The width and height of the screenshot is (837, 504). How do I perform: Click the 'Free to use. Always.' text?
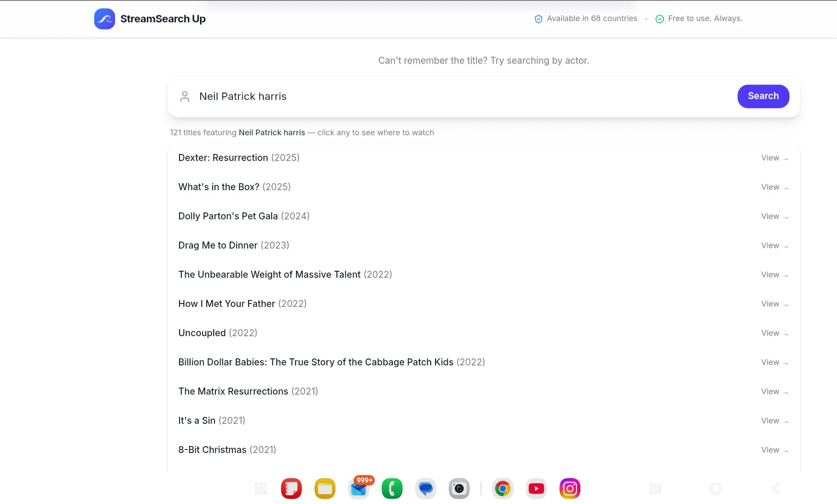[x=705, y=19]
